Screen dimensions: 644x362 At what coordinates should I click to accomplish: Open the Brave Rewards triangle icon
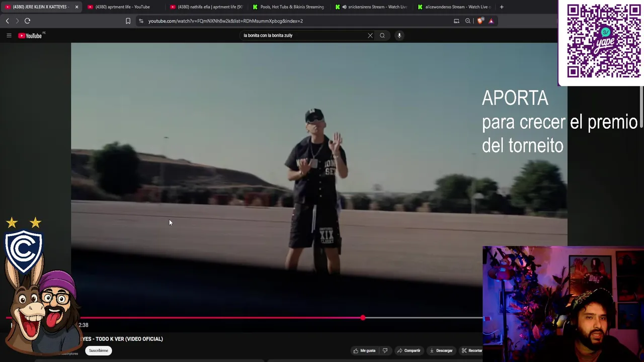click(491, 21)
